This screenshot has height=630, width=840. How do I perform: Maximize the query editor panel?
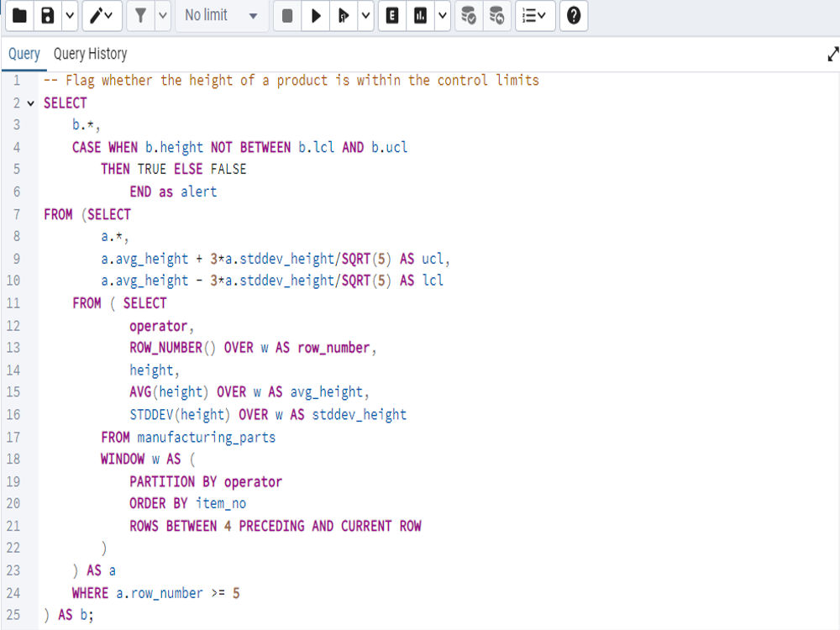832,54
